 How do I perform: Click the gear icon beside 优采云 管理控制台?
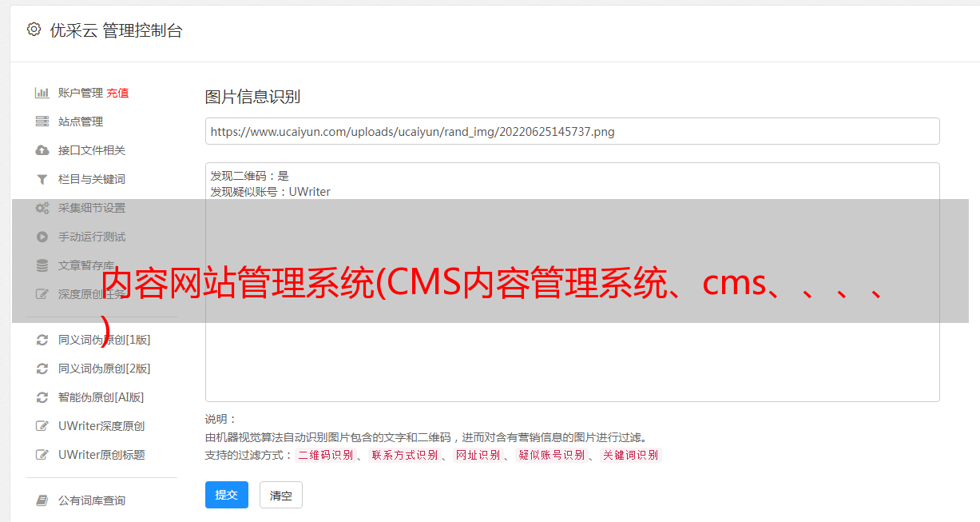tap(34, 30)
